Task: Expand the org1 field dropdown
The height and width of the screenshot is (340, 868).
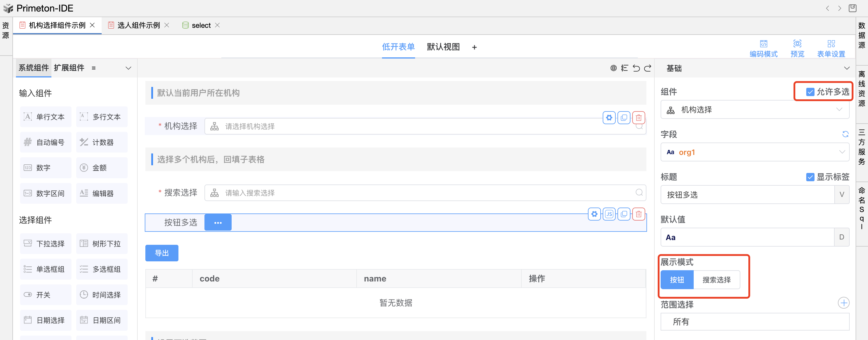Action: pos(755,152)
